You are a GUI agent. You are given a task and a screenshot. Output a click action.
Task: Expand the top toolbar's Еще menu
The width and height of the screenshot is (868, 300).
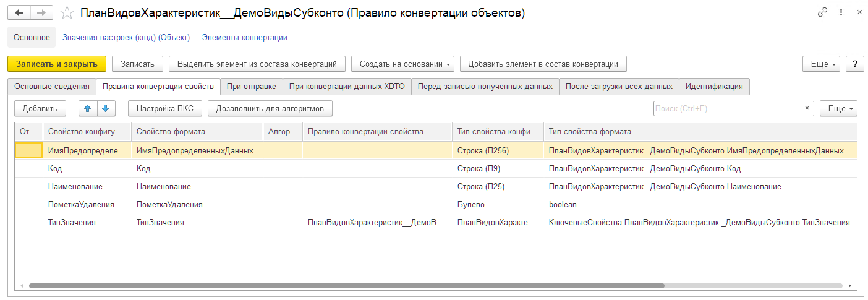(x=822, y=64)
